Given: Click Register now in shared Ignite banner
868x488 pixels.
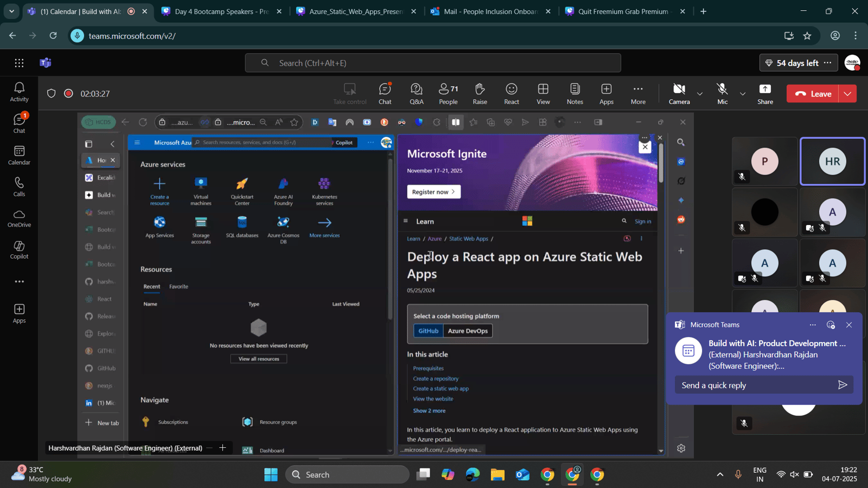Looking at the screenshot, I should tap(433, 192).
